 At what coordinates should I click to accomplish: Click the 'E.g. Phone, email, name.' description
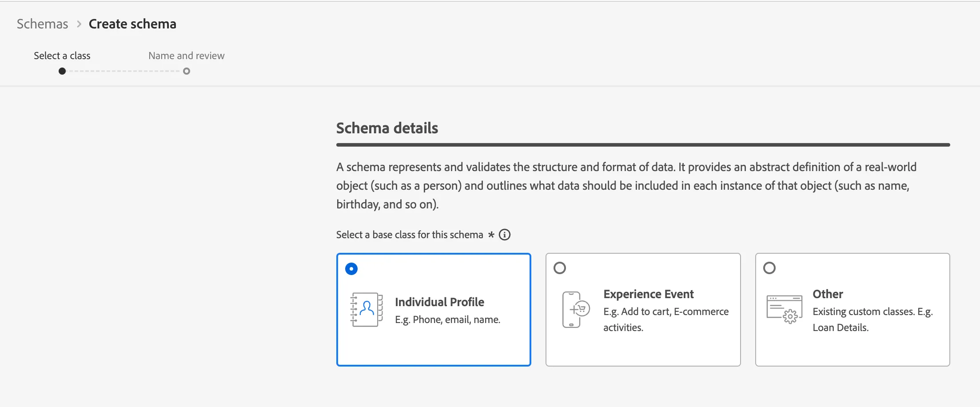448,320
